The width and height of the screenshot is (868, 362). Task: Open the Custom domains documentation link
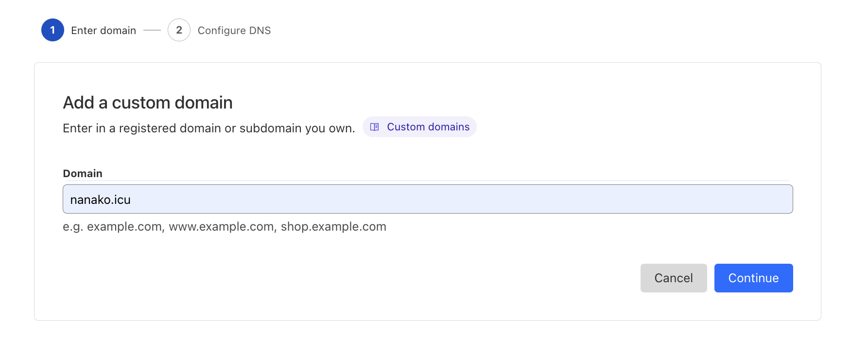point(428,127)
